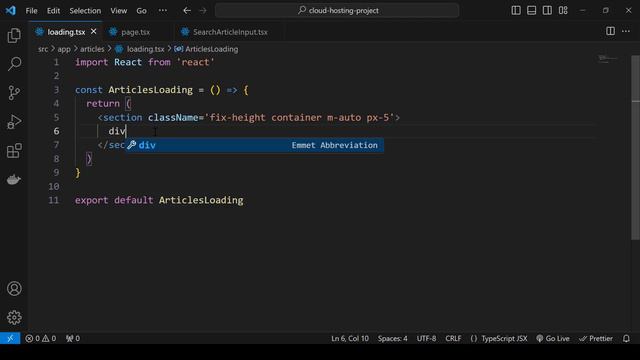Image resolution: width=640 pixels, height=360 pixels.
Task: Open remote window button in status bar
Action: coord(10,338)
